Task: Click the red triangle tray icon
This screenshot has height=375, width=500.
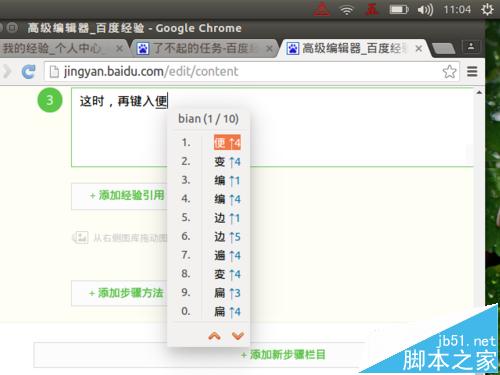Action: point(322,9)
